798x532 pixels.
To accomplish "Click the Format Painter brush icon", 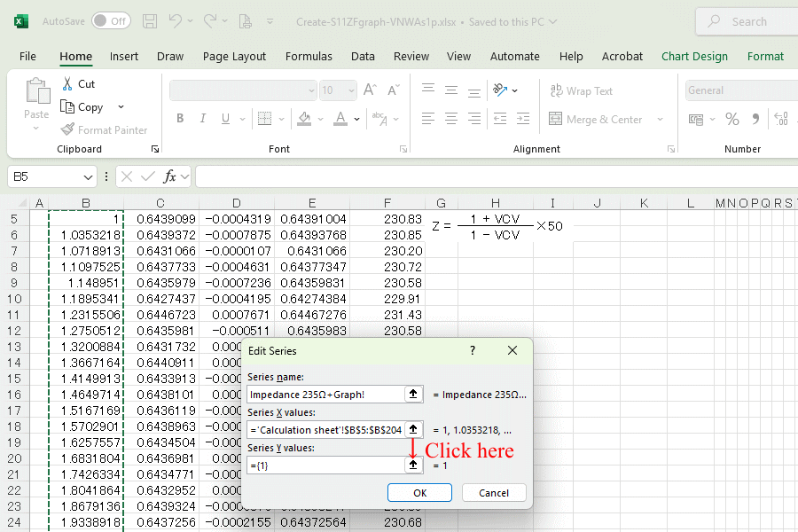I will pos(67,129).
